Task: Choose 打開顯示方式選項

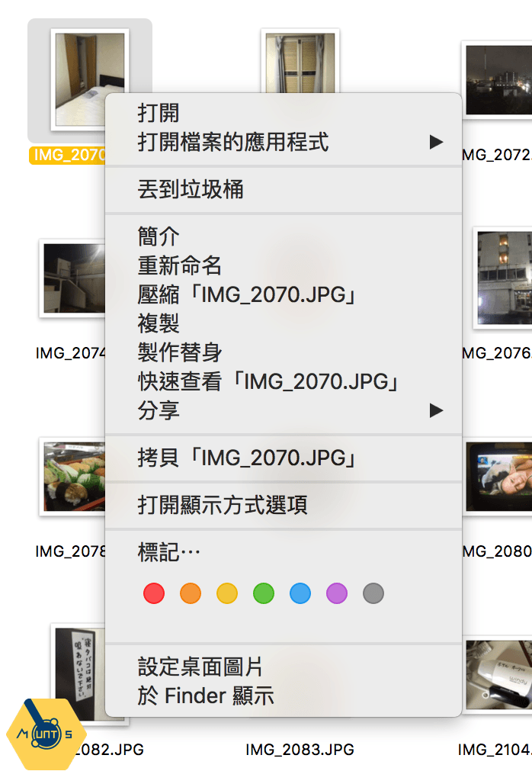Action: click(x=284, y=505)
